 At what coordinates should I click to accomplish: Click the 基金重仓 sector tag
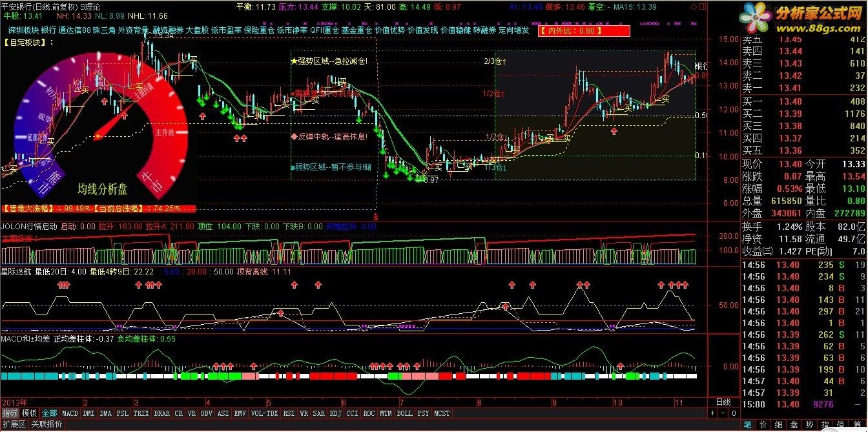click(x=356, y=30)
